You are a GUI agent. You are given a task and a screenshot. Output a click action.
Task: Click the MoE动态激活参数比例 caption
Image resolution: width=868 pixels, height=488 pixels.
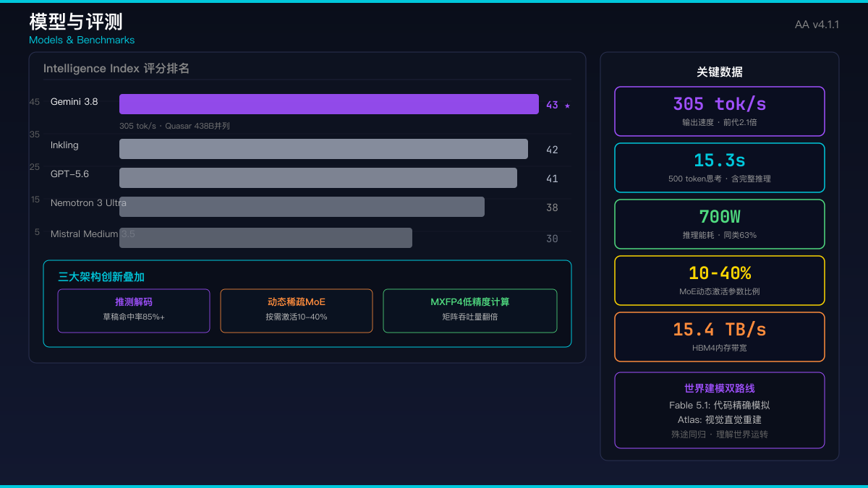coord(720,291)
